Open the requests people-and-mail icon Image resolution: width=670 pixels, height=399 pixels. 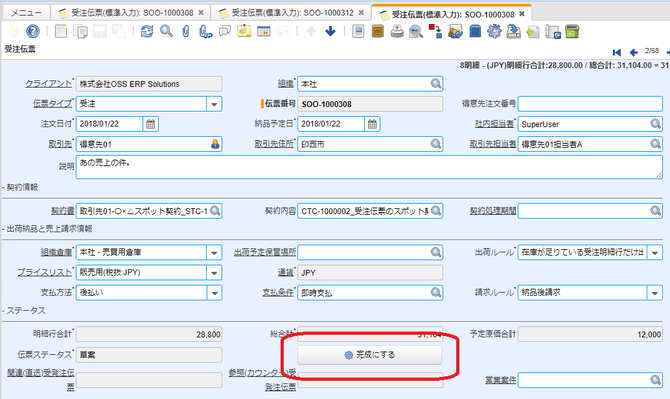click(x=455, y=31)
